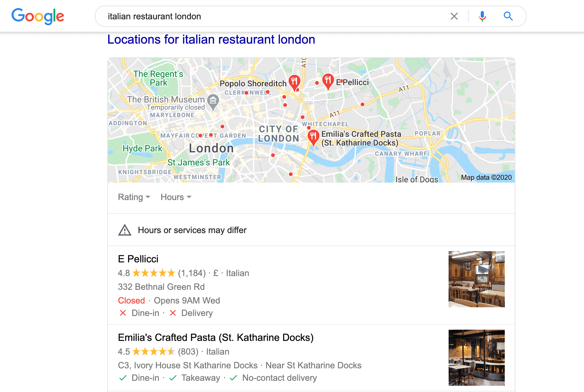584x392 pixels.
Task: Open Emilia's Crafted Pasta listing title
Action: tap(216, 337)
